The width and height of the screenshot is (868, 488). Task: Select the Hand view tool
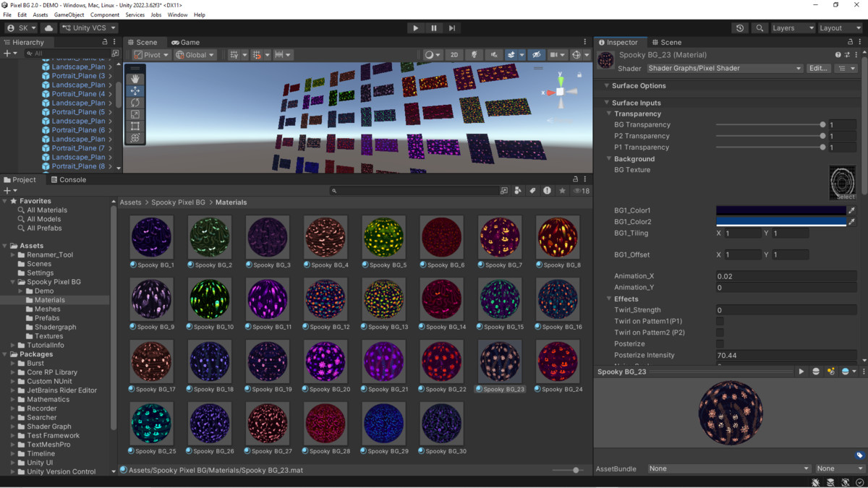coord(135,79)
